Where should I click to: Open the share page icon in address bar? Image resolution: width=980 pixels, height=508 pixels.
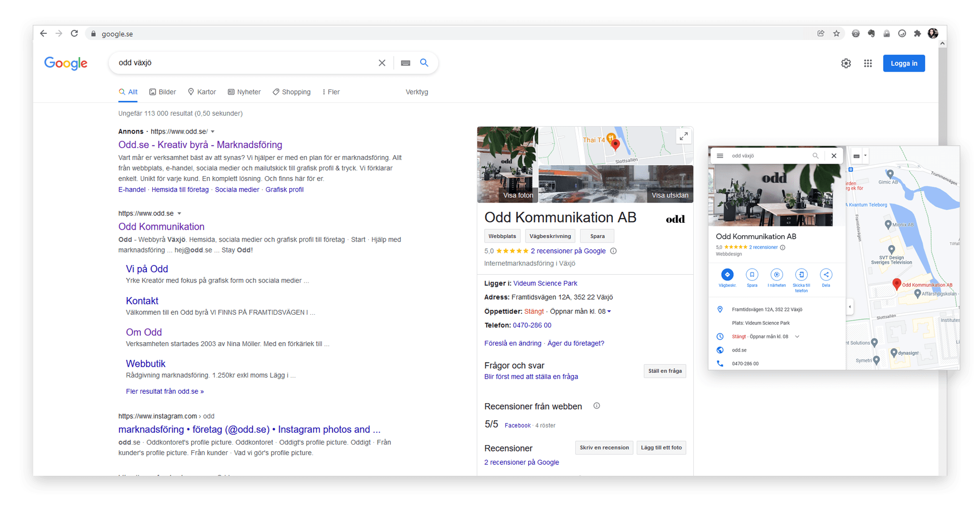821,34
